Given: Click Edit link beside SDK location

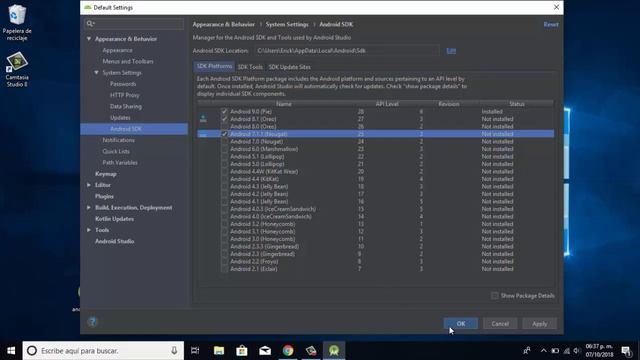Looking at the screenshot, I should click(451, 51).
